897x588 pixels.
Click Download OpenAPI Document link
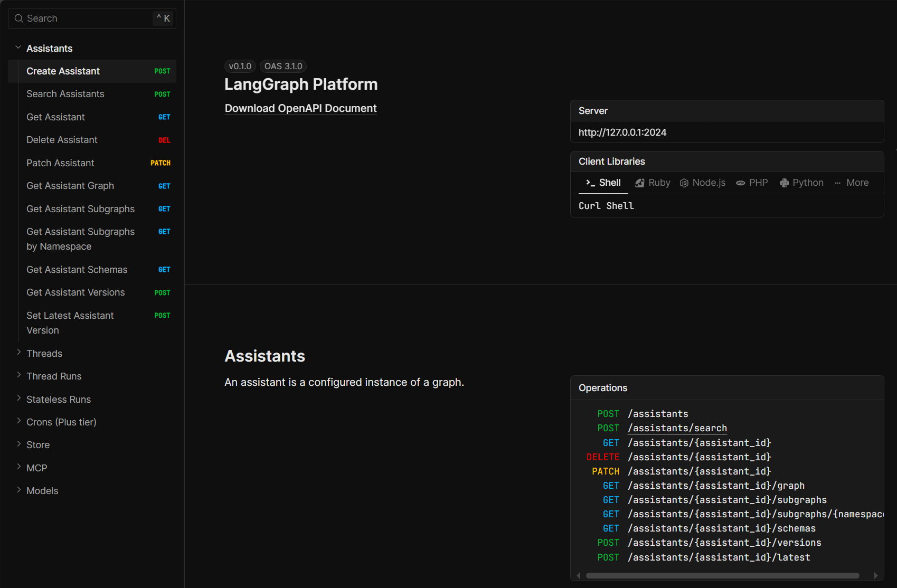point(300,108)
